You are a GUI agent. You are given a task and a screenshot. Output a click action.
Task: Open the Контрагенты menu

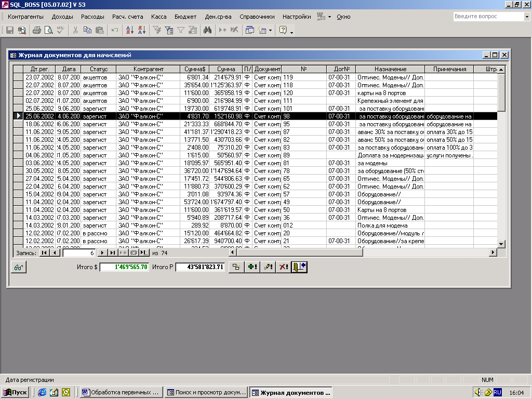pos(25,17)
